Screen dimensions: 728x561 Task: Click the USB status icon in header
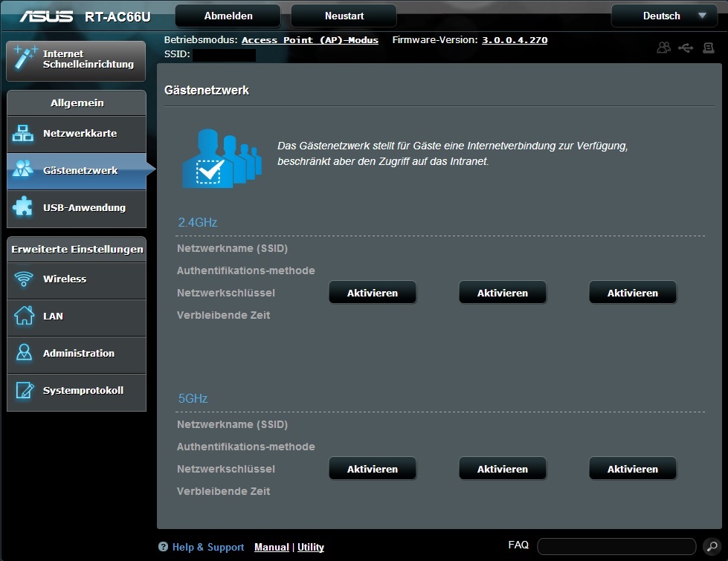(x=686, y=48)
